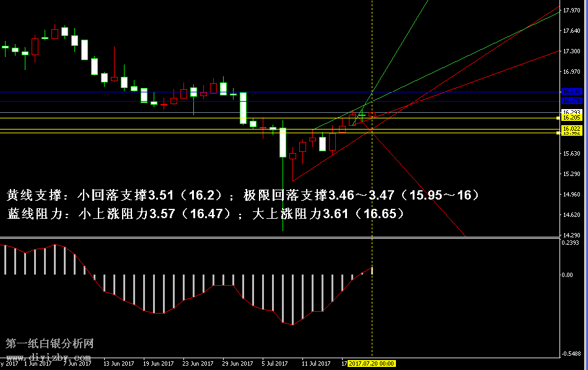Open the www.diyizby.com watermark link
Screen dimensions: 588x370
pyautogui.click(x=48, y=358)
